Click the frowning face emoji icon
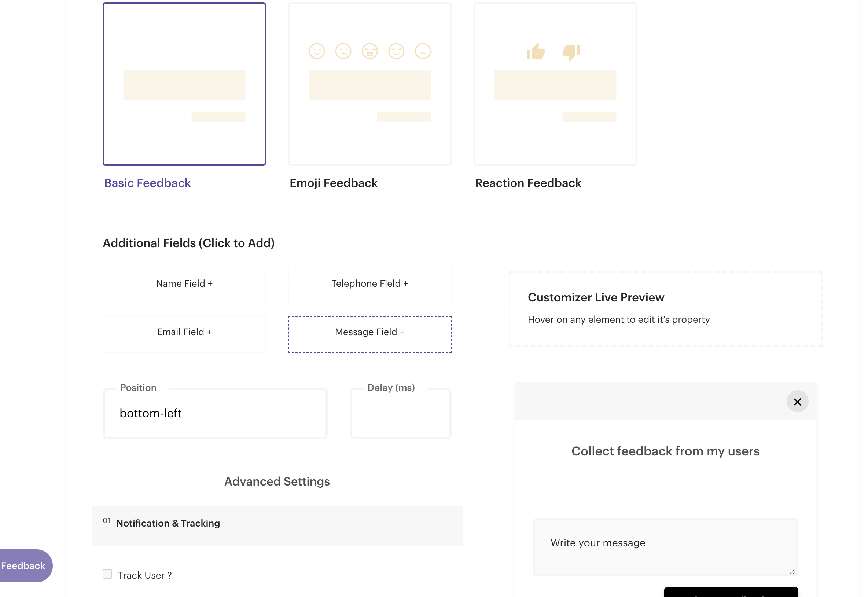The image size is (868, 597). tap(343, 51)
